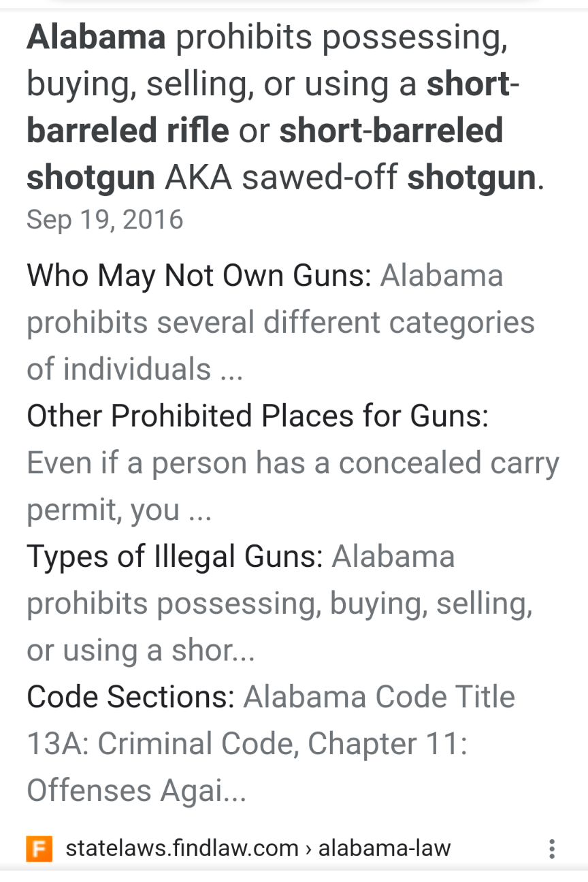
Task: Click the 'Alabama Code Title' snippet text
Action: click(x=379, y=697)
